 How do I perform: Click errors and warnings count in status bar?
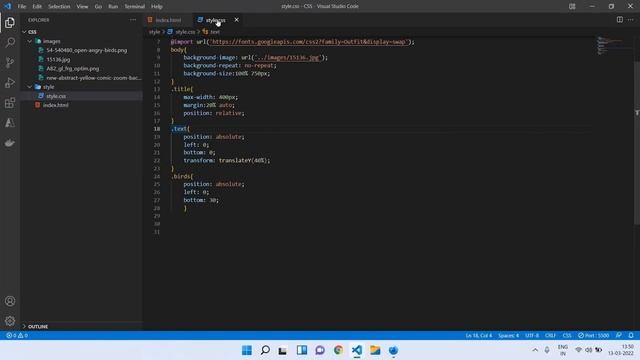(17, 336)
